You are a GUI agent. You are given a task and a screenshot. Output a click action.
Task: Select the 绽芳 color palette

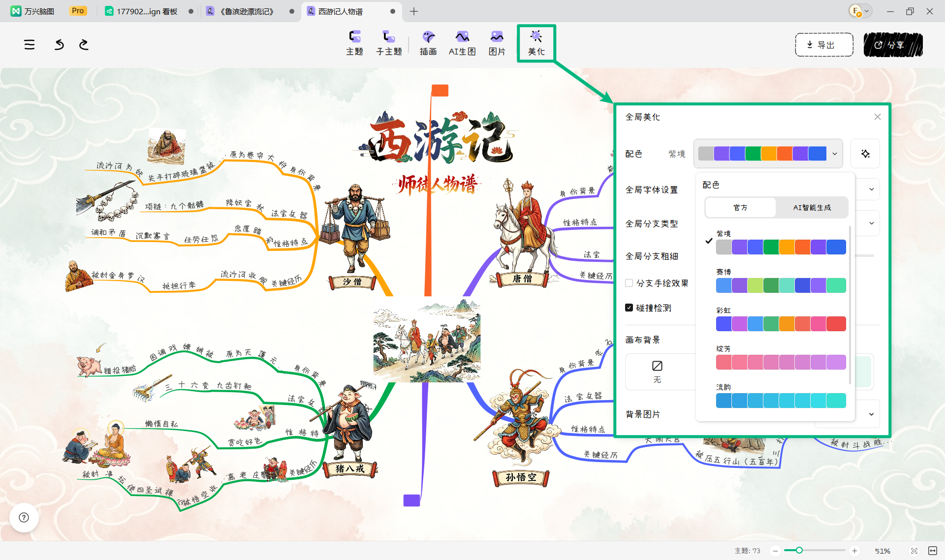pos(781,362)
